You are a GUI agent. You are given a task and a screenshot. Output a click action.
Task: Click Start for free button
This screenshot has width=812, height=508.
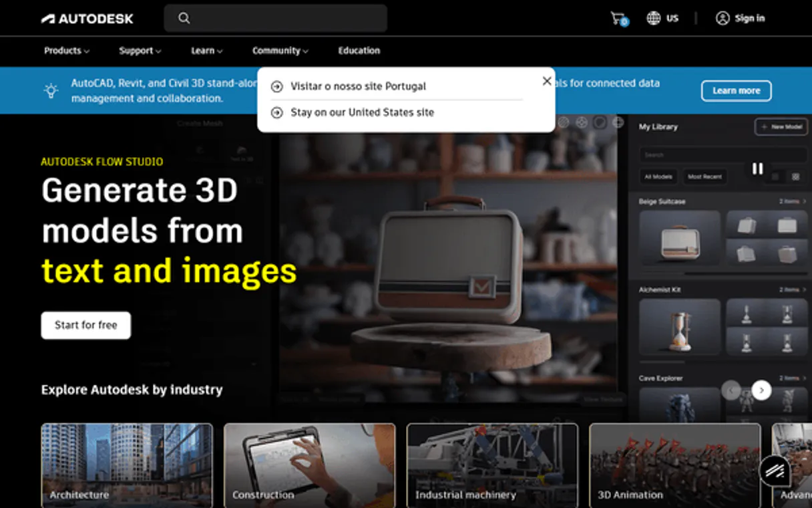pyautogui.click(x=86, y=326)
